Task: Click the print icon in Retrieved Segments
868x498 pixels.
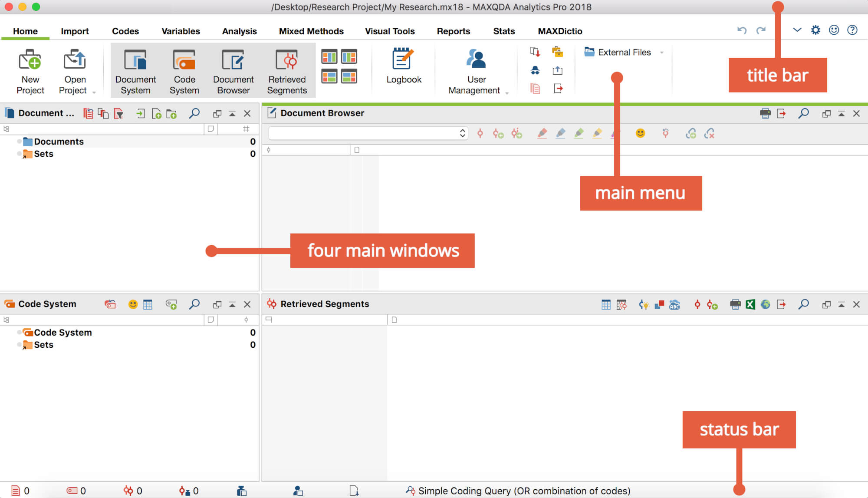Action: click(735, 304)
